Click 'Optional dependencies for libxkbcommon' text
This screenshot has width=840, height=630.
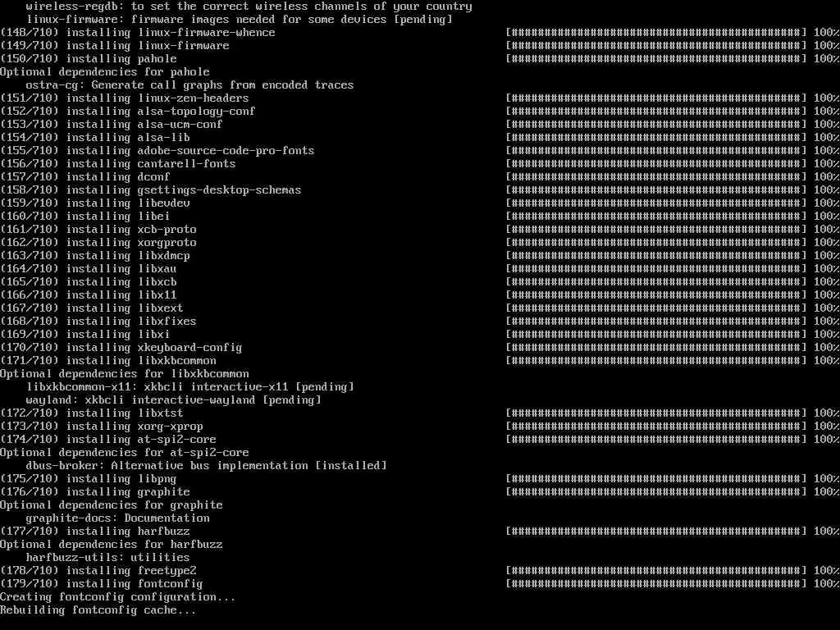pos(125,374)
